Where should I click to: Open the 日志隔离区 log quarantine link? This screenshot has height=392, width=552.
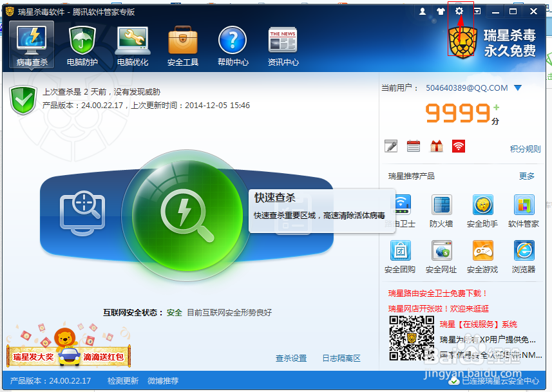point(341,359)
